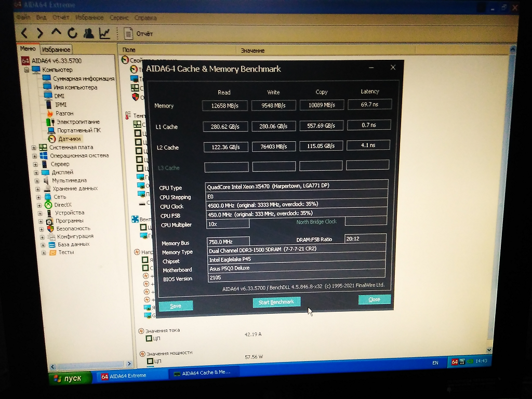This screenshot has height=399, width=532.
Task: Open the пуск Start button
Action: pos(72,378)
